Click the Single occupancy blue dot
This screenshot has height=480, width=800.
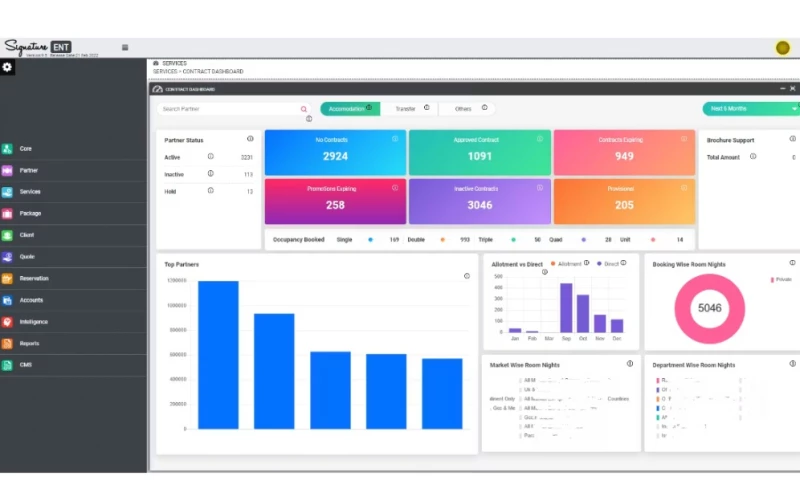[x=370, y=240]
